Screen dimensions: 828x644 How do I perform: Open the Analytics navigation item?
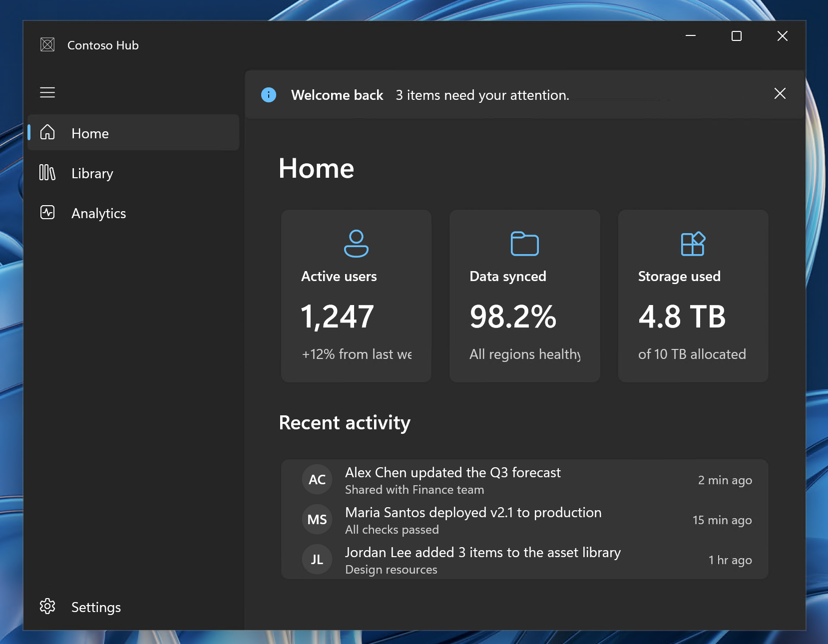coord(133,213)
